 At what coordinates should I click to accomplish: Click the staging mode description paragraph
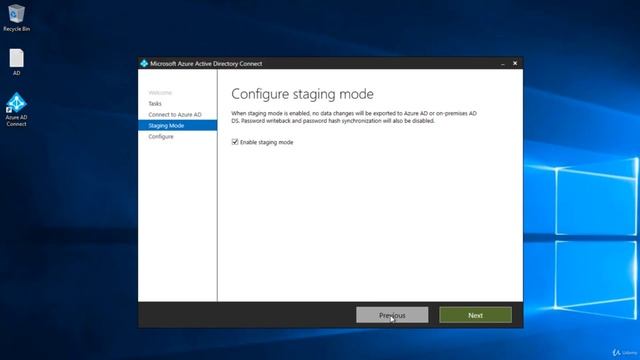354,117
